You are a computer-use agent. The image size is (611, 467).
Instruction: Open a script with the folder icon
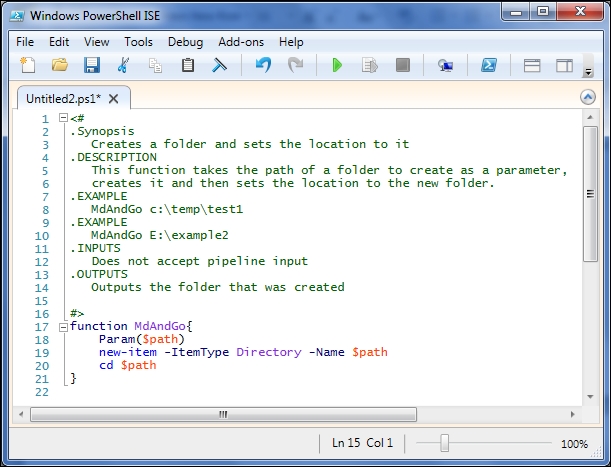tap(60, 65)
